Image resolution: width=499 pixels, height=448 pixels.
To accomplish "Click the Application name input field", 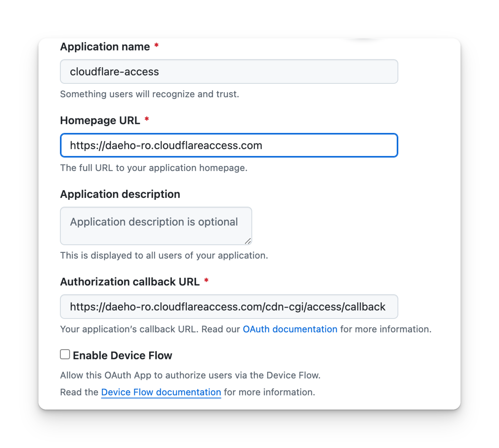I will click(229, 72).
